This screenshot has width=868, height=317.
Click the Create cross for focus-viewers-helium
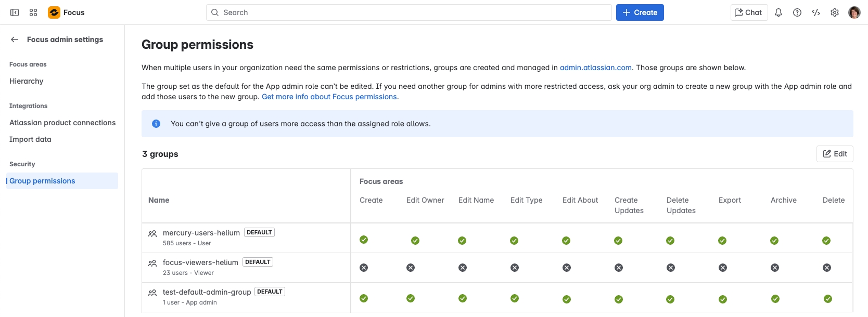coord(364,268)
